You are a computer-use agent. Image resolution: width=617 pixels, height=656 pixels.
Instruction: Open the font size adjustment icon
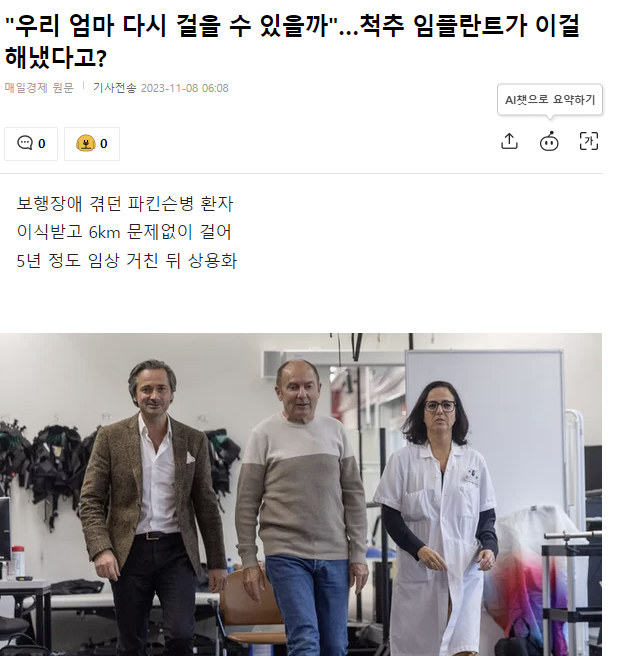pyautogui.click(x=589, y=141)
